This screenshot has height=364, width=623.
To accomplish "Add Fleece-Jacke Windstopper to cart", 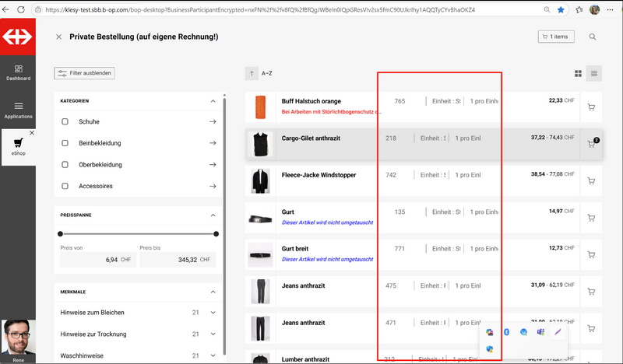I will 591,181.
